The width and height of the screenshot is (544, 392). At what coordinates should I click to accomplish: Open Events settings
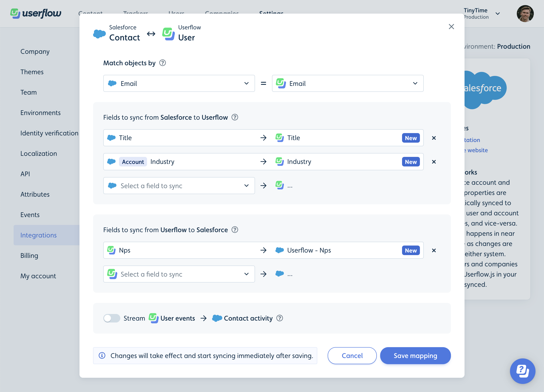30,215
